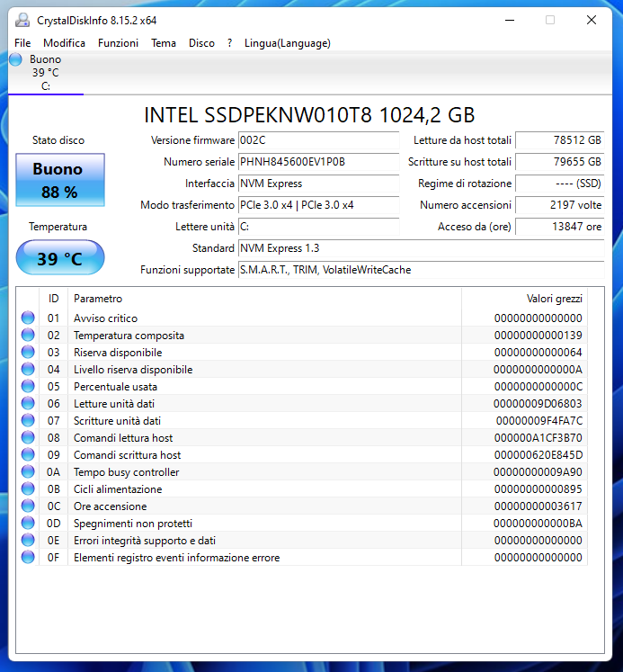Open the Lingua(Language) menu
This screenshot has height=672, width=623.
click(288, 43)
